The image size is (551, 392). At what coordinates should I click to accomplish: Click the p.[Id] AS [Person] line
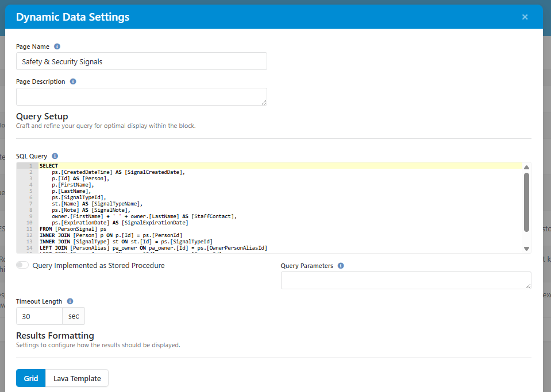pyautogui.click(x=80, y=178)
